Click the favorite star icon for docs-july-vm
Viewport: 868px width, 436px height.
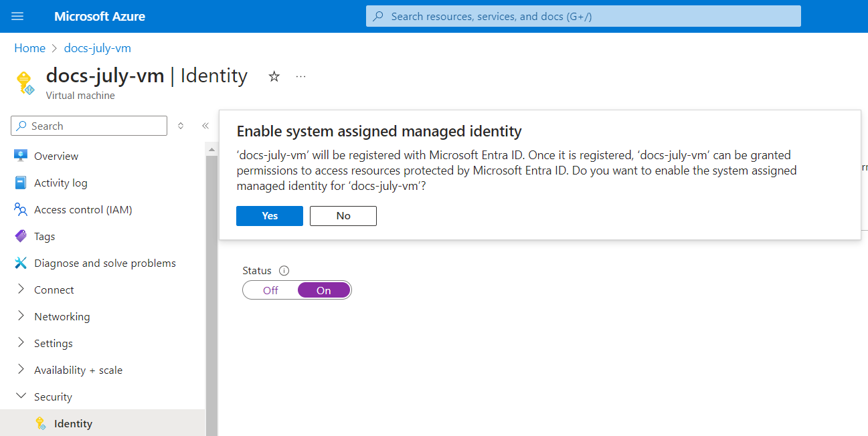pyautogui.click(x=274, y=77)
